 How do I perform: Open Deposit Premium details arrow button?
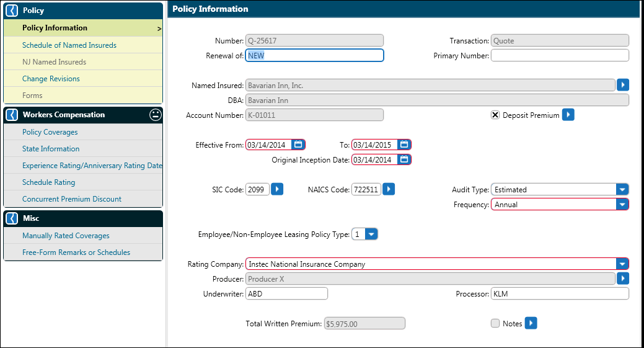(x=568, y=115)
